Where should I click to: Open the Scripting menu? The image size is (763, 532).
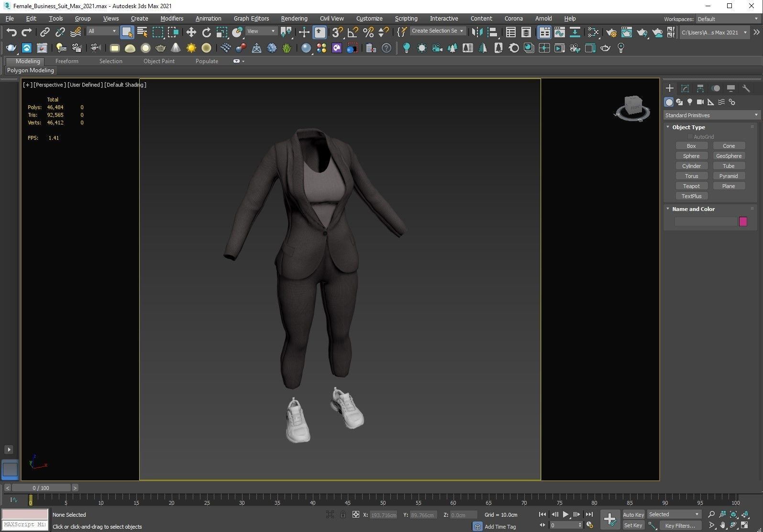406,18
